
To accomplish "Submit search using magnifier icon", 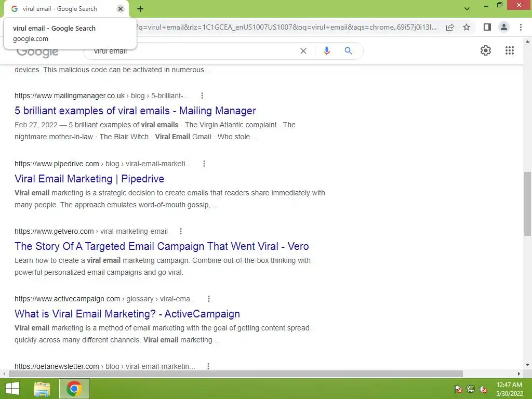I will pyautogui.click(x=348, y=51).
